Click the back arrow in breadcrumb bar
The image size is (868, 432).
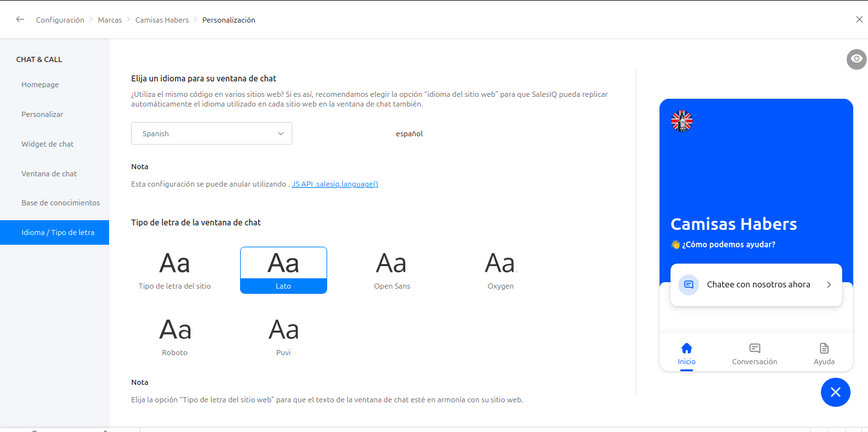tap(20, 19)
